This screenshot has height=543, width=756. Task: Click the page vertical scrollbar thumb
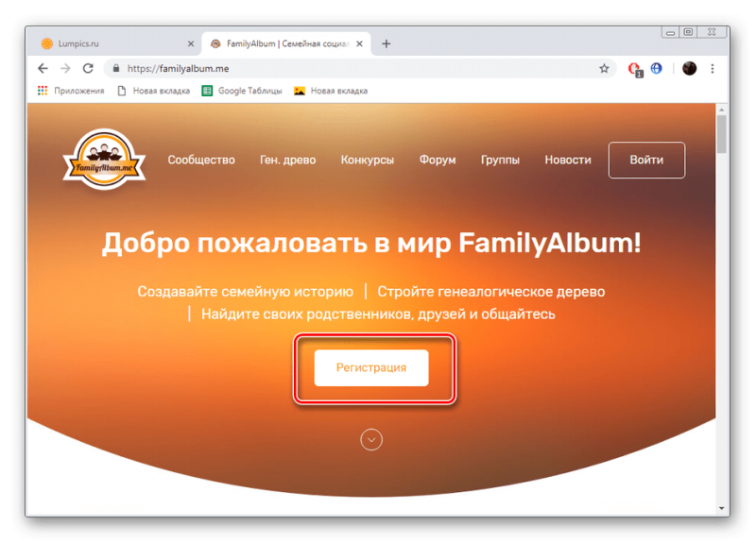point(721,134)
